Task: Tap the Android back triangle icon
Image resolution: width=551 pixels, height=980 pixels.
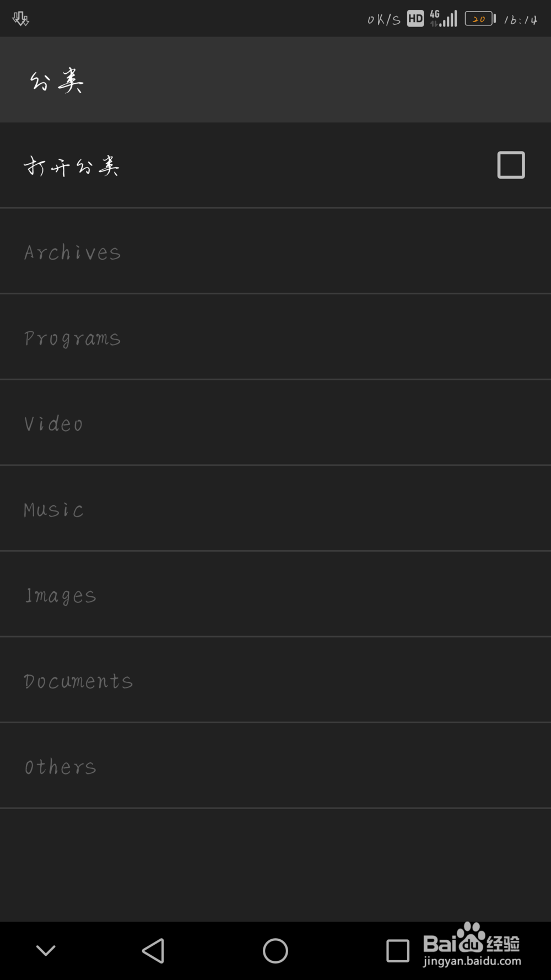Action: (153, 951)
